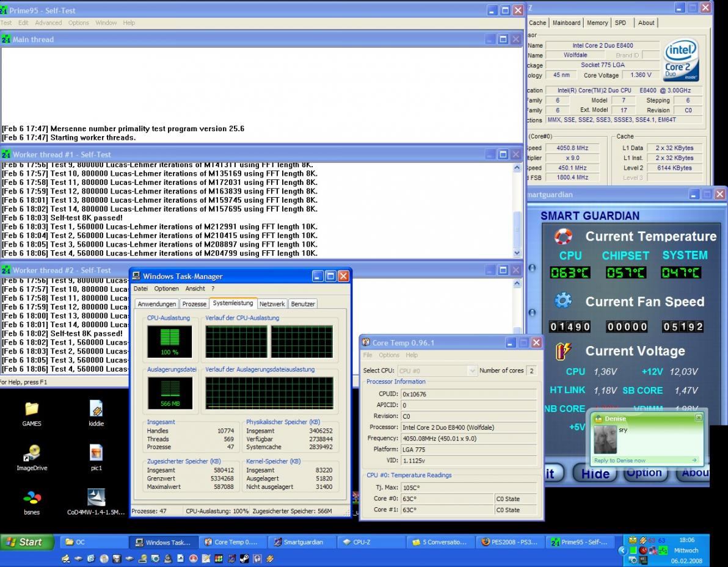Click the gear icon beside Current Fan Speed
Screen dimensions: 728x567
562,301
